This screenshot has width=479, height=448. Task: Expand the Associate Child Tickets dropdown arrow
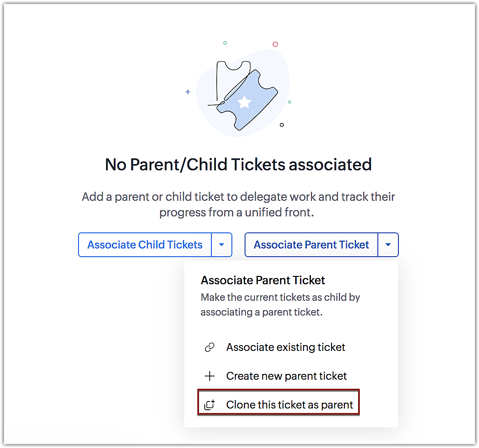click(222, 245)
